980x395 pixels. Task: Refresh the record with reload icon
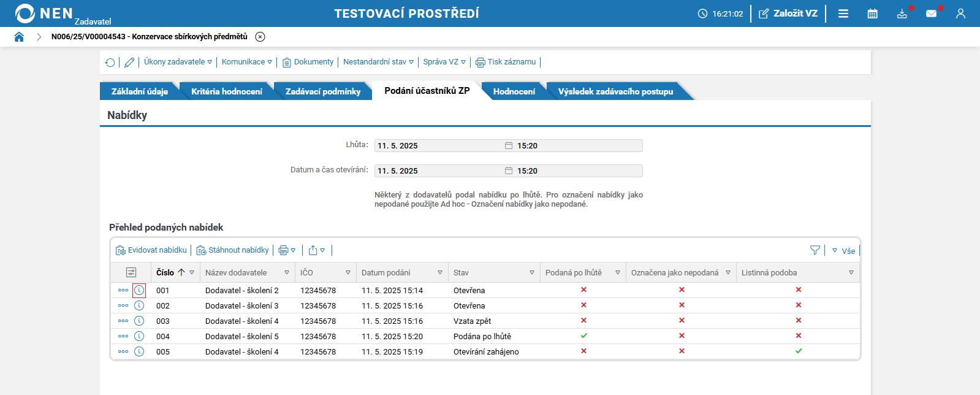coord(110,62)
